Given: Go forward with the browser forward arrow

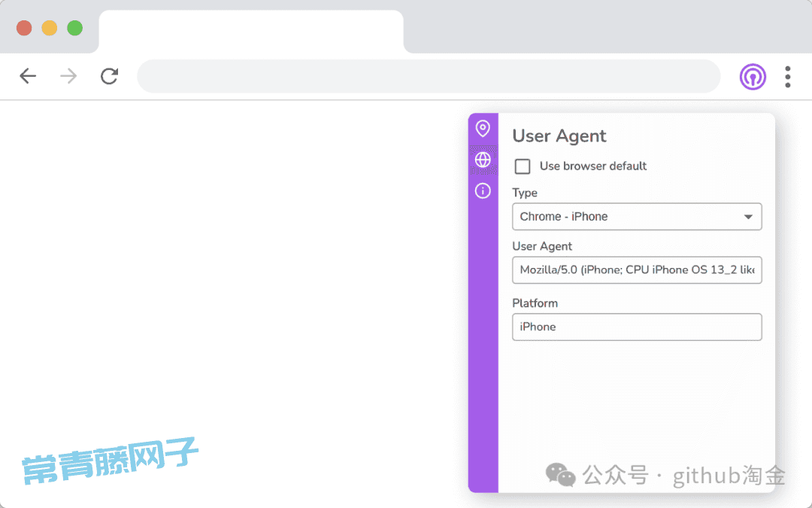Looking at the screenshot, I should pos(68,76).
